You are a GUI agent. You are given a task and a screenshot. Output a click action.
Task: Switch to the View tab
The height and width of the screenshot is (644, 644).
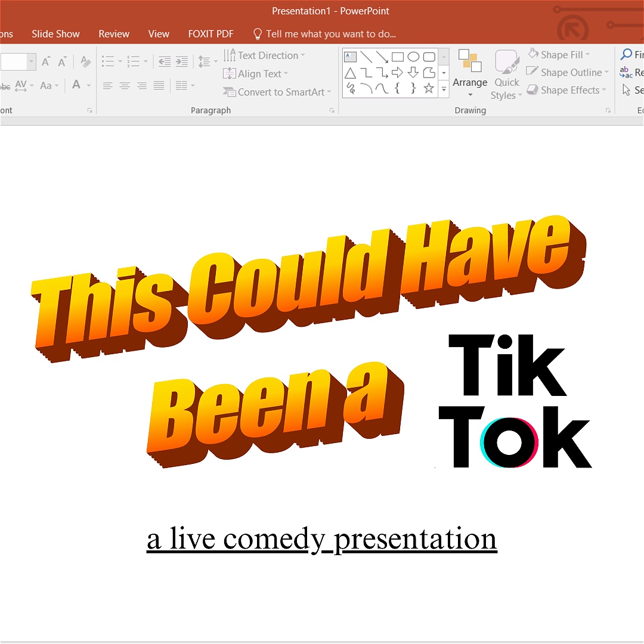pyautogui.click(x=159, y=33)
